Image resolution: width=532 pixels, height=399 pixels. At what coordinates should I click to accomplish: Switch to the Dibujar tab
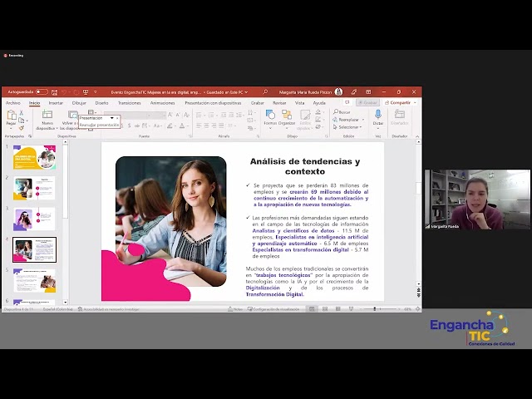click(x=79, y=103)
